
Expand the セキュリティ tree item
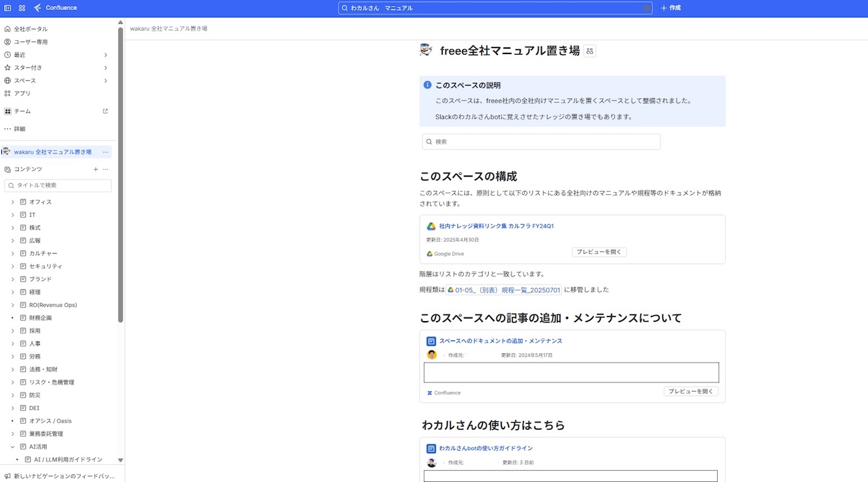[x=13, y=266]
